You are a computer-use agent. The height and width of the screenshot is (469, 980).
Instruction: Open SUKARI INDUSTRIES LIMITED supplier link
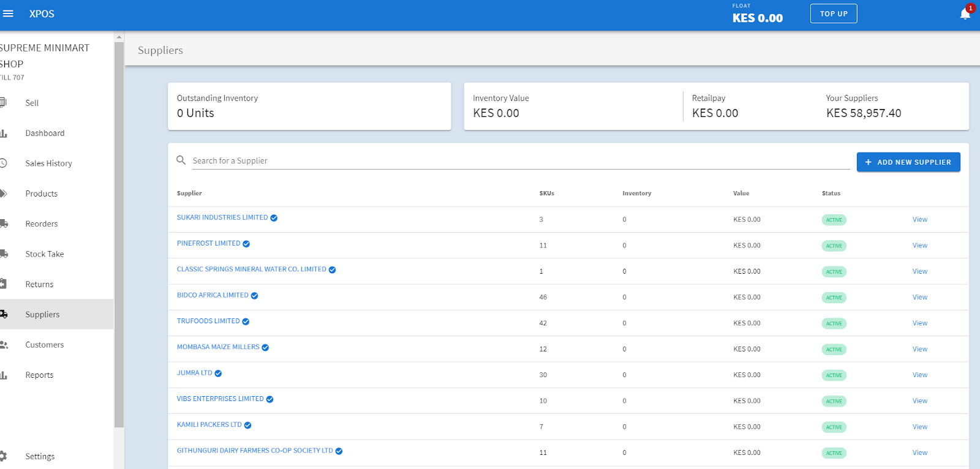pos(222,217)
